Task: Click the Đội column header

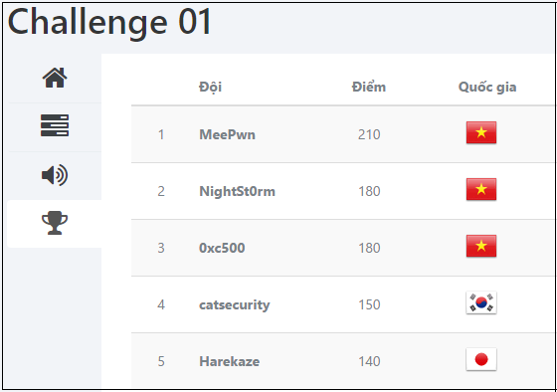Action: click(210, 88)
